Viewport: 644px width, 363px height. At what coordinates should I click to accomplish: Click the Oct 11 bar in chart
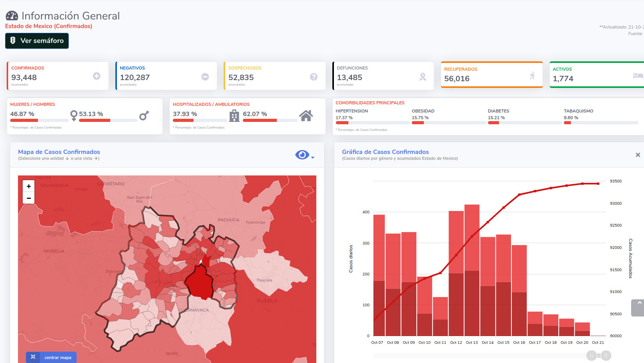tap(440, 317)
